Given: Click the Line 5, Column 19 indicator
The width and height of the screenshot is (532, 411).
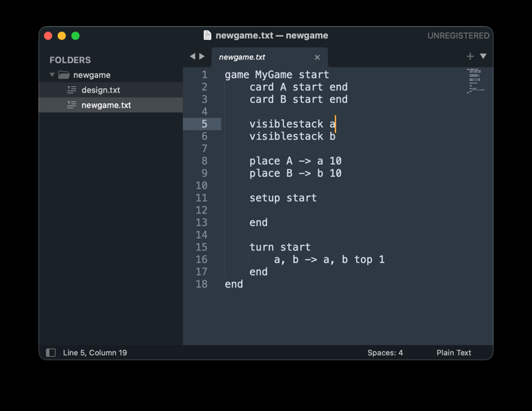Looking at the screenshot, I should click(x=94, y=353).
